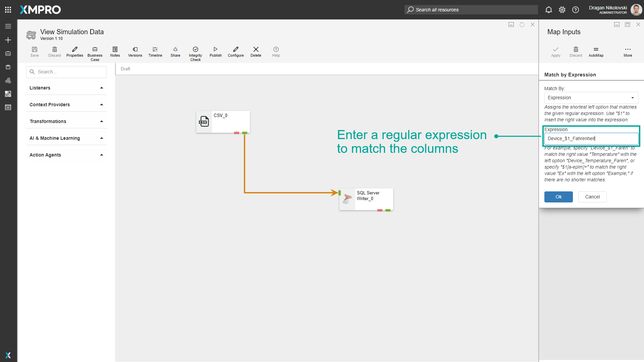
Task: Open the Match By Expression dropdown
Action: pyautogui.click(x=591, y=98)
